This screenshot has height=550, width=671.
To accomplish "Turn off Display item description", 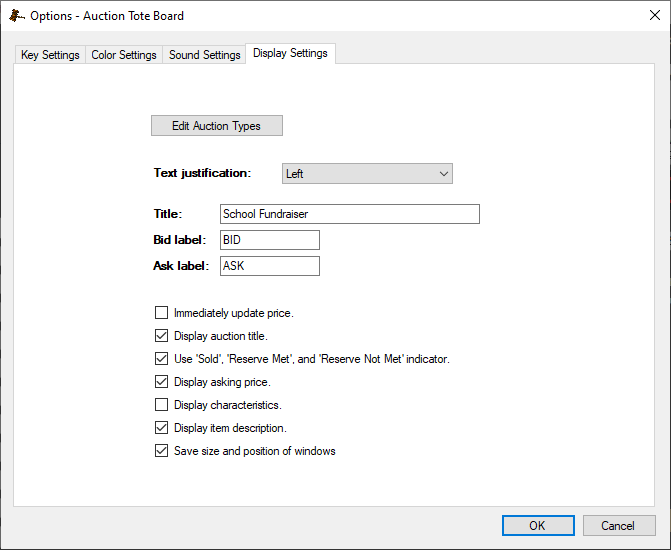I will [162, 428].
